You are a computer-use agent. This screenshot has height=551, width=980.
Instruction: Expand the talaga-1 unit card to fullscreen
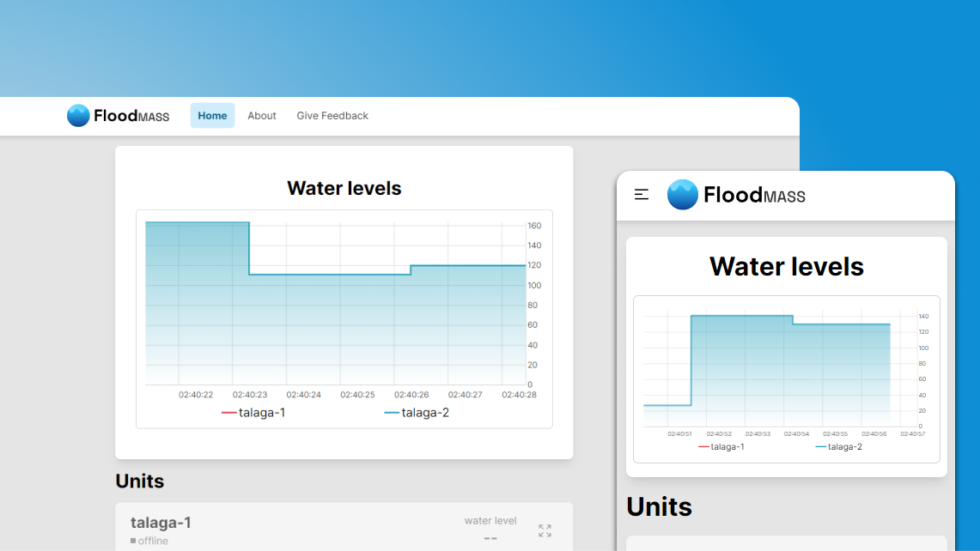545,530
